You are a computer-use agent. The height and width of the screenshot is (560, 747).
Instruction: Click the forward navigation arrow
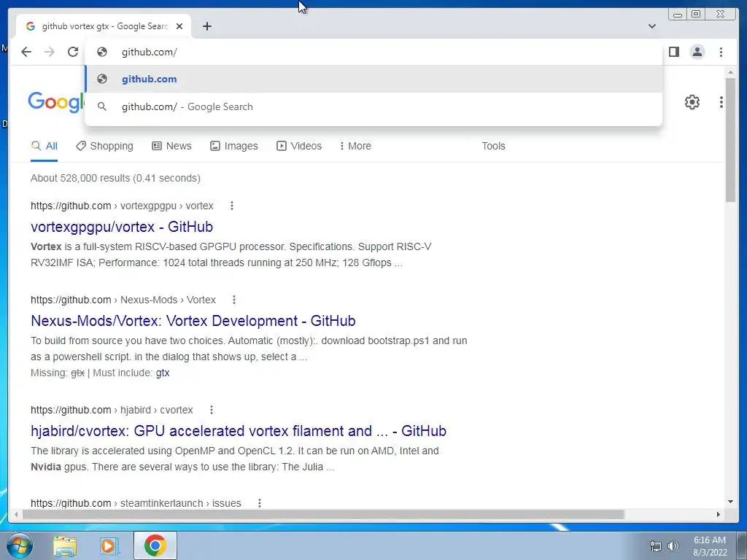click(x=50, y=52)
